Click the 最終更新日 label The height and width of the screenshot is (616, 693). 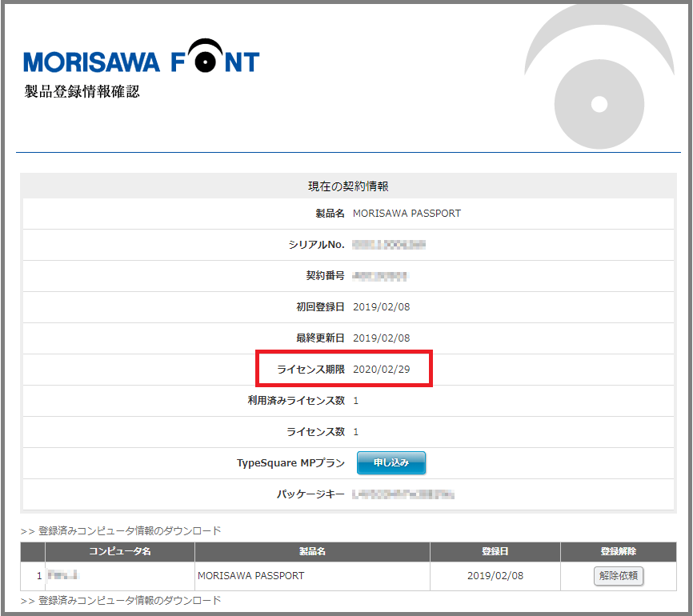320,338
